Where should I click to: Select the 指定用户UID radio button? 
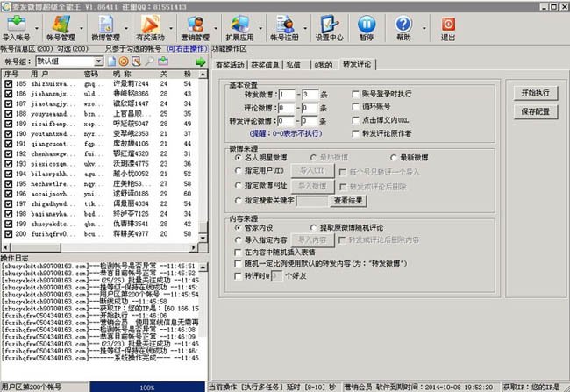point(239,170)
